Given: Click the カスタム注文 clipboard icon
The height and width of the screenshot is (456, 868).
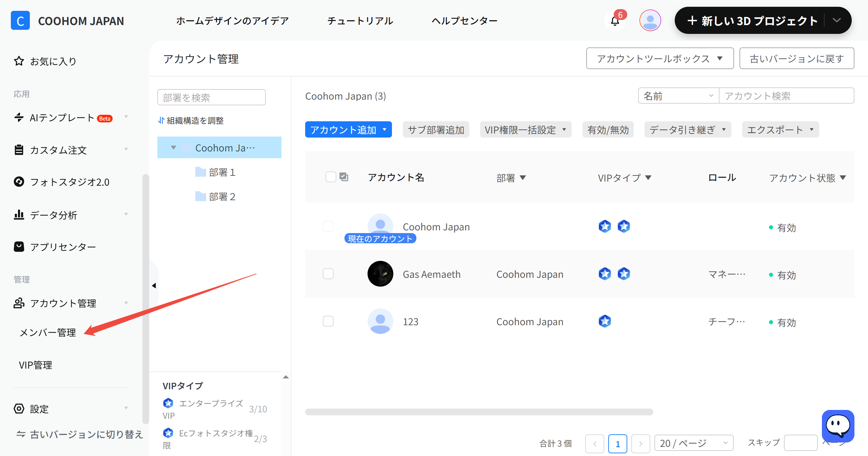Looking at the screenshot, I should [19, 150].
